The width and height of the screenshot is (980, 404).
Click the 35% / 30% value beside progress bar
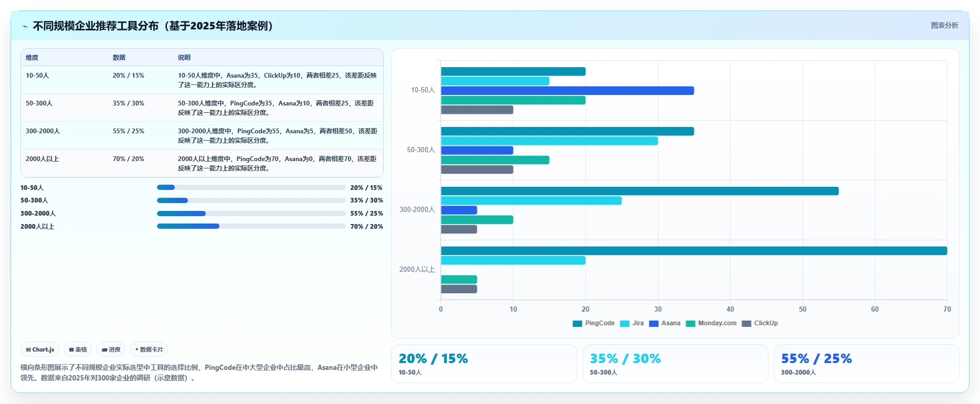click(366, 200)
